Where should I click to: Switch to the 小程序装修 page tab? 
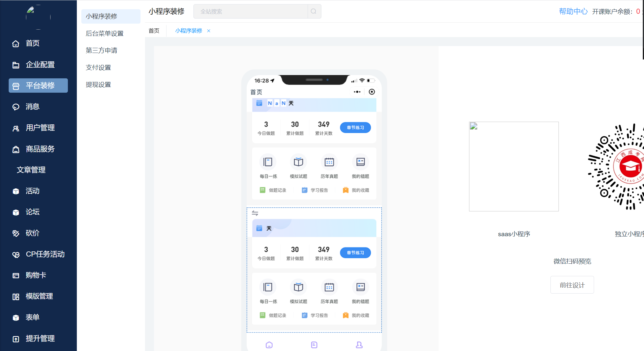click(x=189, y=31)
